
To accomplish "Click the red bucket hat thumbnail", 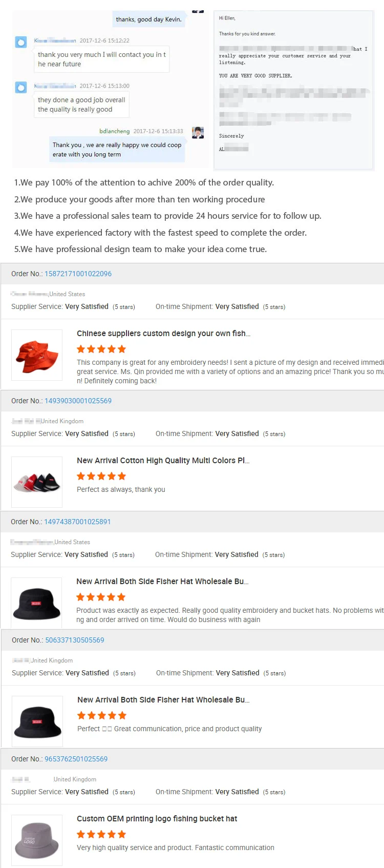I will 37,355.
